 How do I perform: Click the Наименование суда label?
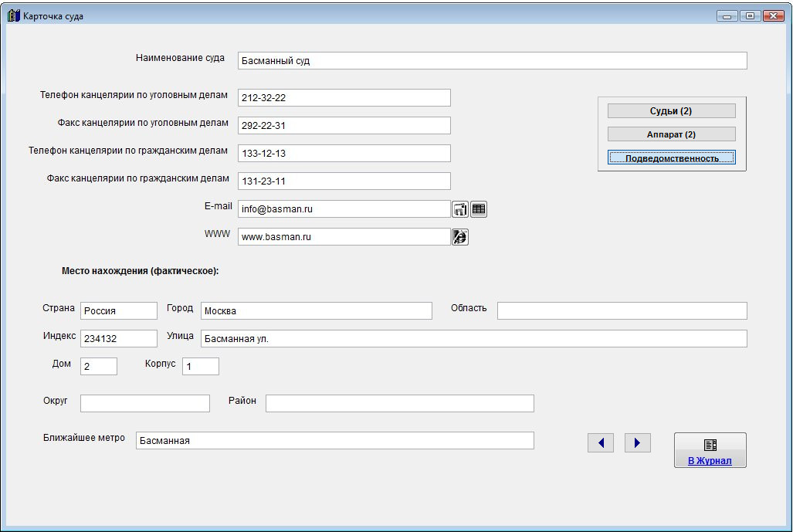point(180,58)
